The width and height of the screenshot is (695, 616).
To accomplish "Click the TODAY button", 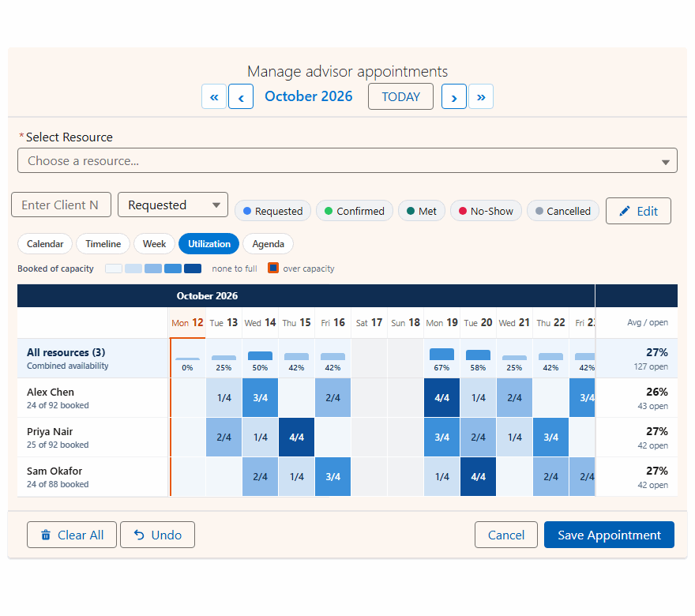I will (400, 96).
